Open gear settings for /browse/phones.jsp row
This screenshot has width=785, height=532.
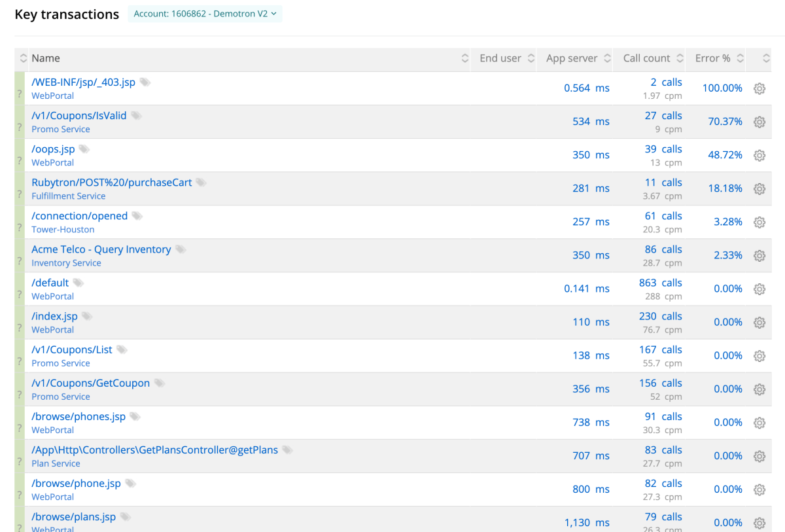(759, 423)
